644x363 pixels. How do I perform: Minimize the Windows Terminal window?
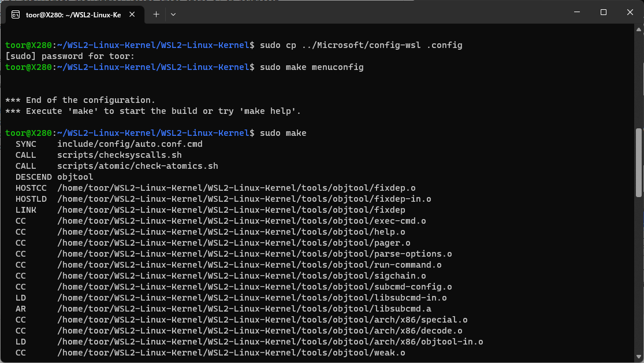coord(576,12)
